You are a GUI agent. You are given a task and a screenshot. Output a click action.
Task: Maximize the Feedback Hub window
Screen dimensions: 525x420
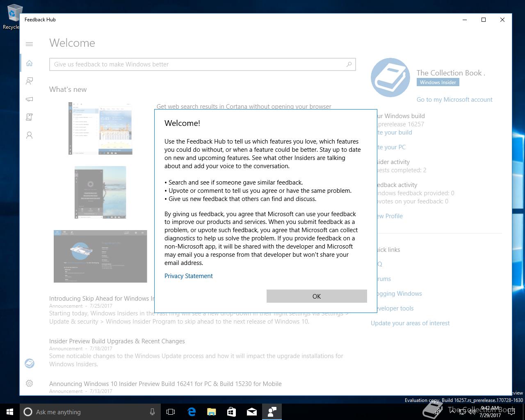tap(484, 20)
